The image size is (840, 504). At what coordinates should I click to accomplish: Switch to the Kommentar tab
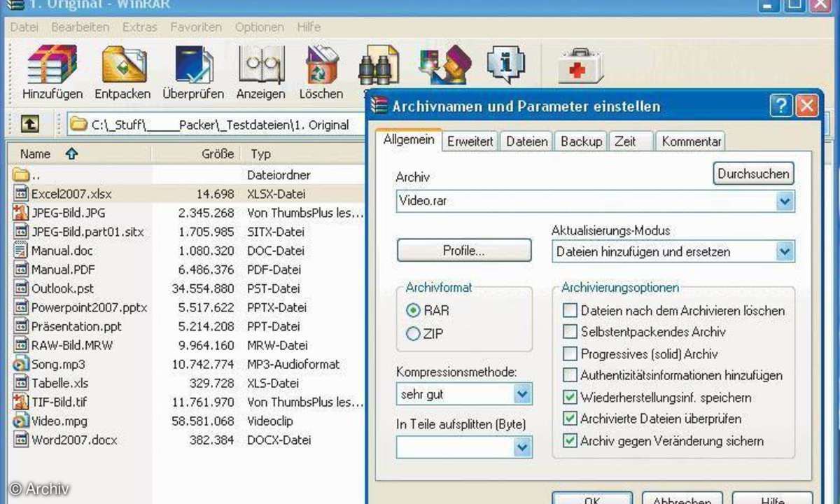point(691,141)
